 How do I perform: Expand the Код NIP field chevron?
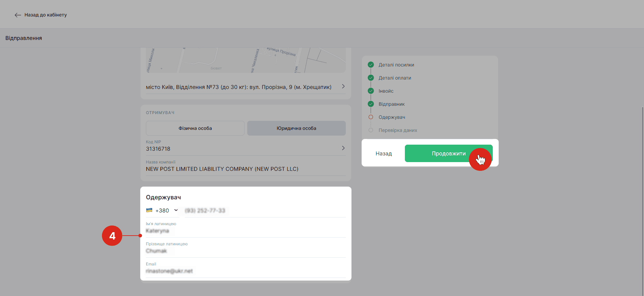pyautogui.click(x=343, y=148)
